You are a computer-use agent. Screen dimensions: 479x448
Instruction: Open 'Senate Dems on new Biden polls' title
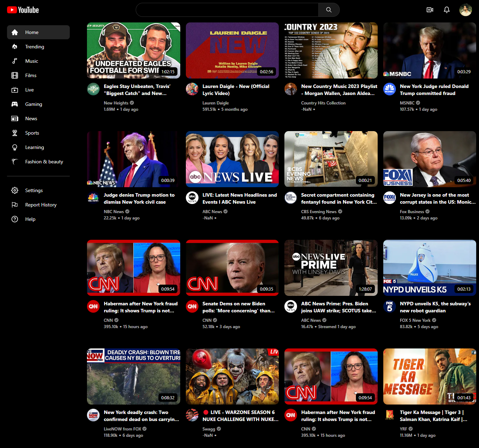coord(238,307)
